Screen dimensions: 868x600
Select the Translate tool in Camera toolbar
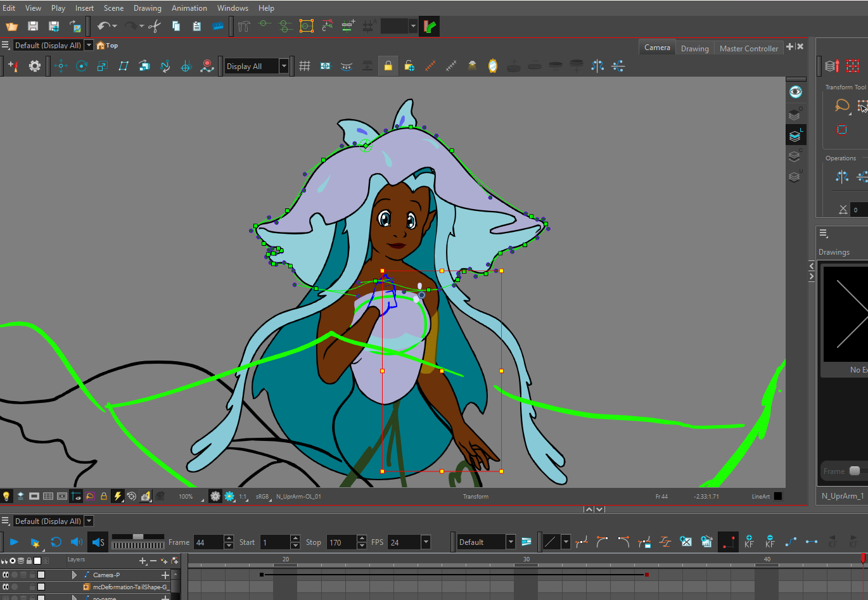coord(61,66)
